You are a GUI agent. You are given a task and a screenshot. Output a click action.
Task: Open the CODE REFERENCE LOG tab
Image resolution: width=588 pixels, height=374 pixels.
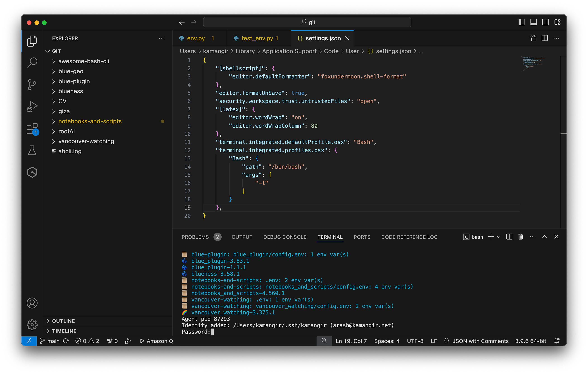[x=409, y=237]
